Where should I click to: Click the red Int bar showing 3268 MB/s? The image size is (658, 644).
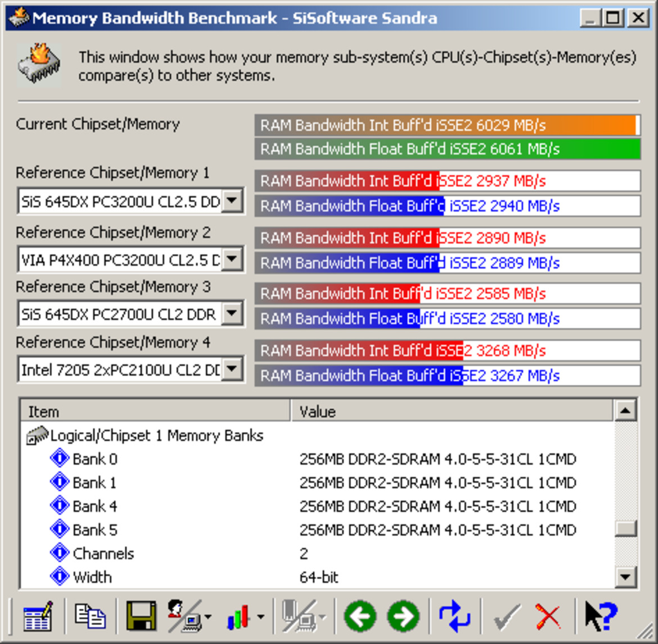click(447, 350)
